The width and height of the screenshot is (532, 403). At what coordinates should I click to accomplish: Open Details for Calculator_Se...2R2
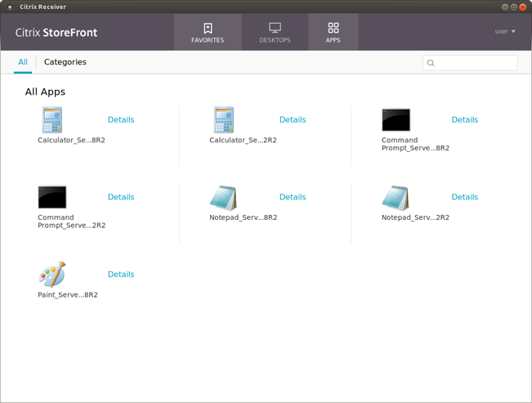click(293, 120)
